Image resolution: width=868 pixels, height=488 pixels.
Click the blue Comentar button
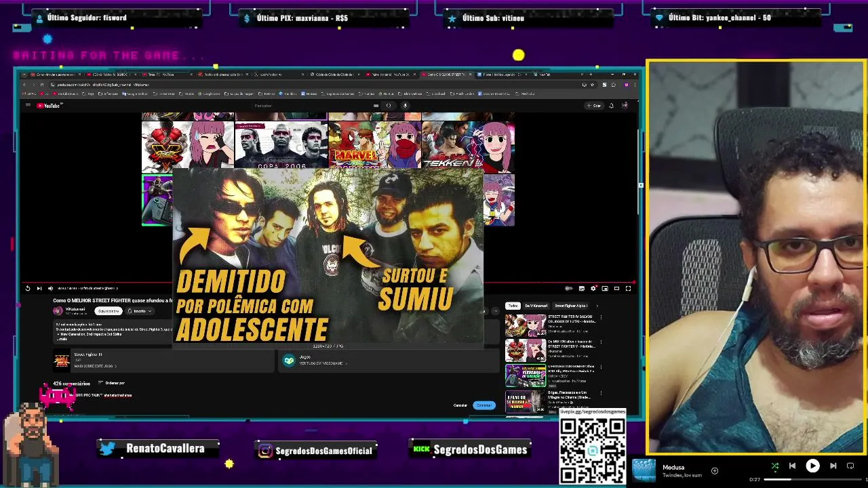[x=484, y=405]
